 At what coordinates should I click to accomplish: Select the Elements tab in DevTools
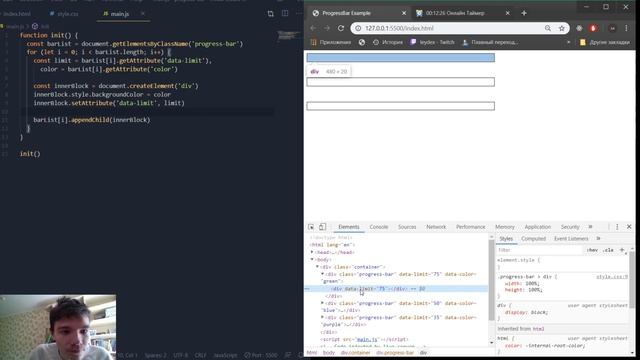click(349, 227)
